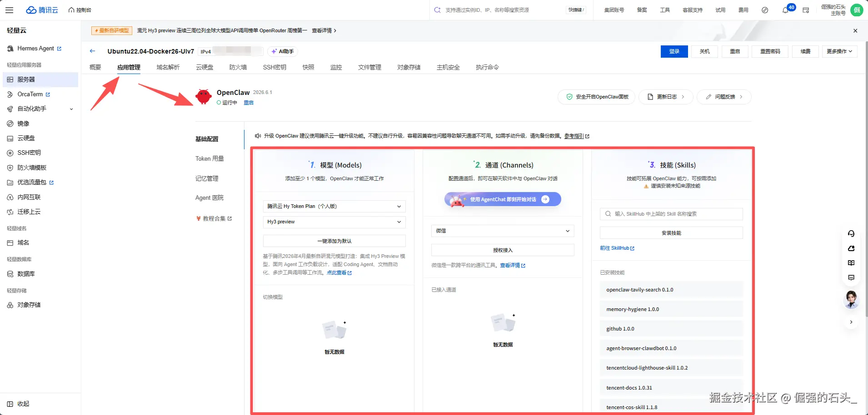The width and height of the screenshot is (868, 415).
Task: Open 服务器 in the left sidebar
Action: pos(40,79)
